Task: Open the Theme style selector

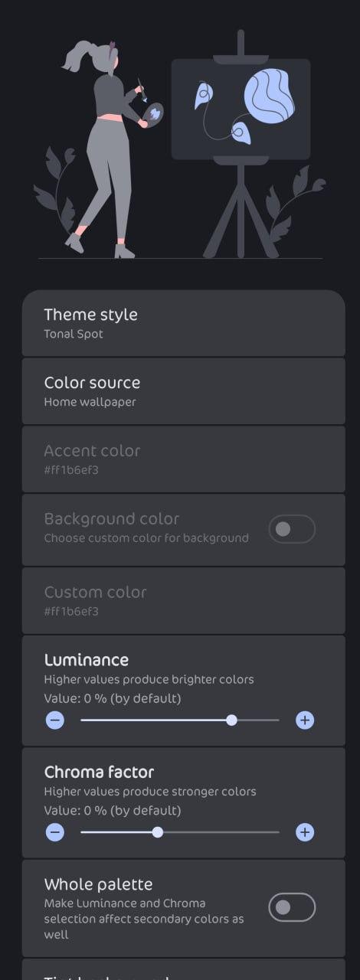Action: click(x=184, y=323)
